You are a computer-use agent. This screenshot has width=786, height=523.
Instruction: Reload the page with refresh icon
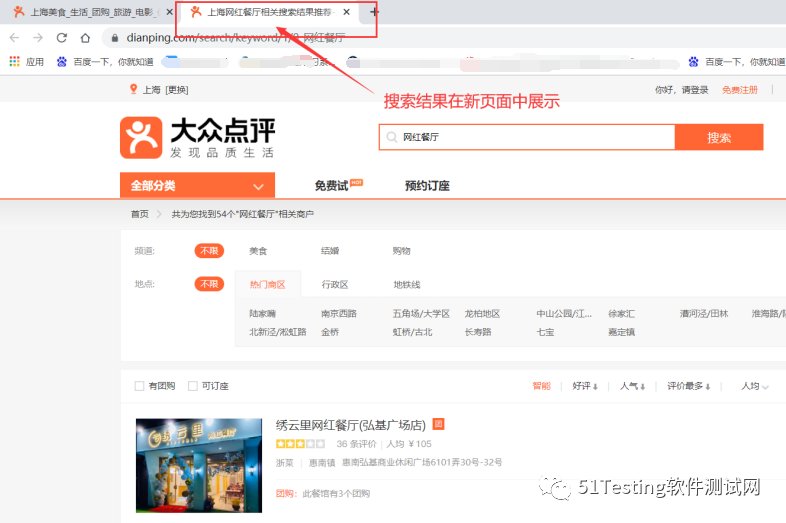point(62,38)
